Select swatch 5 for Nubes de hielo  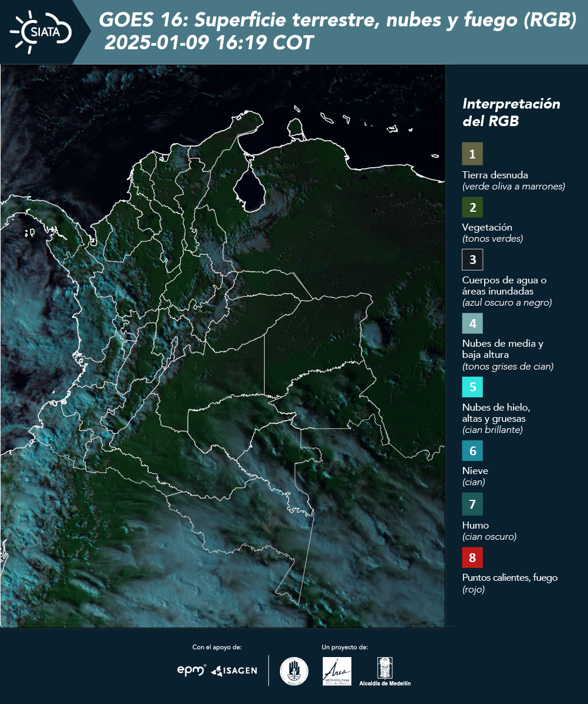pyautogui.click(x=472, y=387)
